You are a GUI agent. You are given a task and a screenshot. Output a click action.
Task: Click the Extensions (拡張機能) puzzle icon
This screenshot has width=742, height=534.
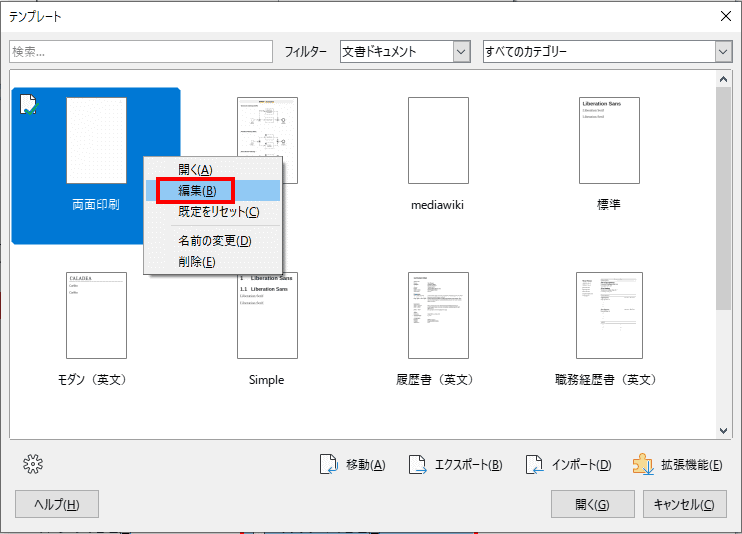[x=643, y=464]
